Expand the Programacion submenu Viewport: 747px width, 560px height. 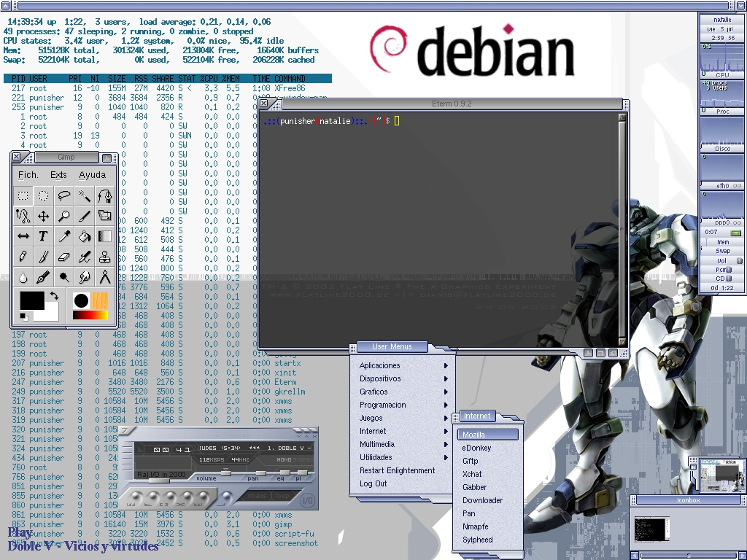point(403,405)
